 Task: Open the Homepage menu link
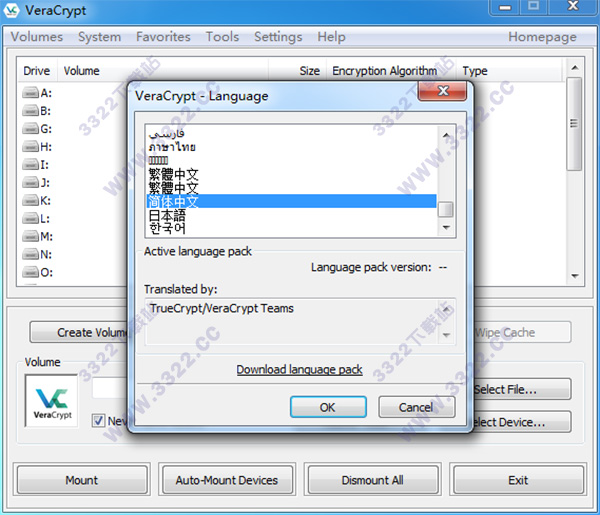pos(542,37)
